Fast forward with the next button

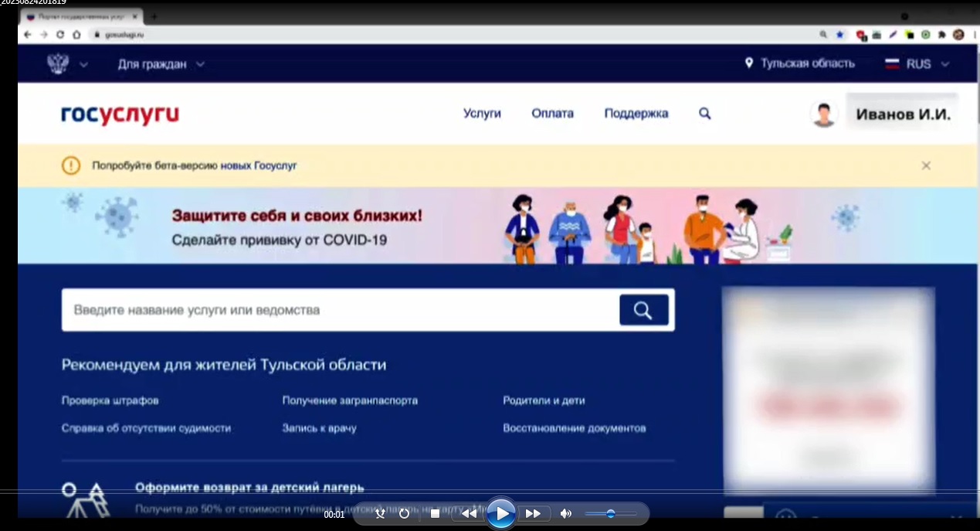click(x=534, y=513)
